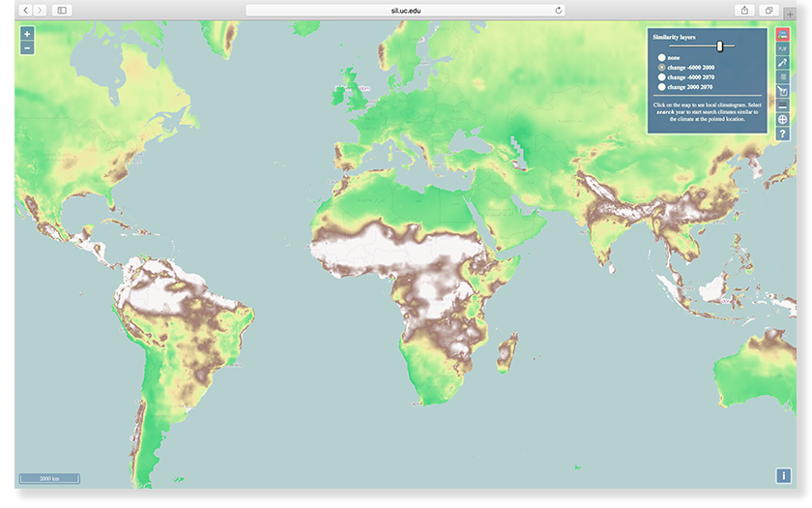This screenshot has width=812, height=508.
Task: Click the info button on map
Action: click(783, 475)
